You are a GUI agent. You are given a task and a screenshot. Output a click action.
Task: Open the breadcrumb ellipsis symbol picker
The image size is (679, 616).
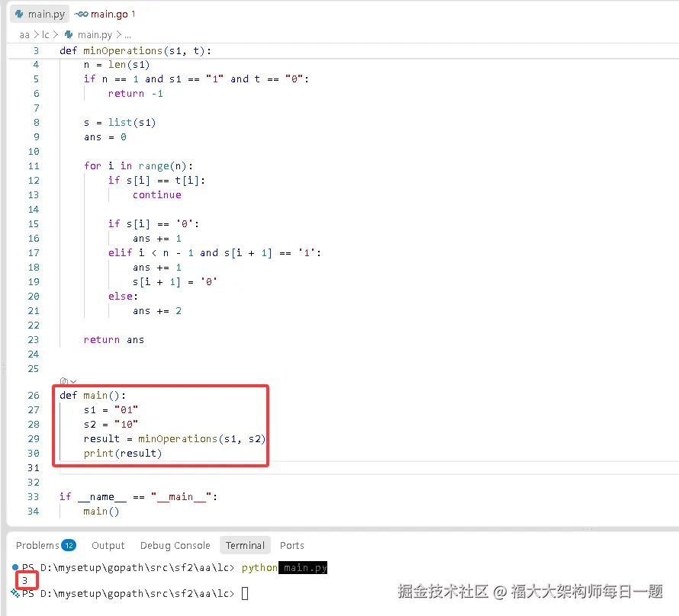point(127,35)
